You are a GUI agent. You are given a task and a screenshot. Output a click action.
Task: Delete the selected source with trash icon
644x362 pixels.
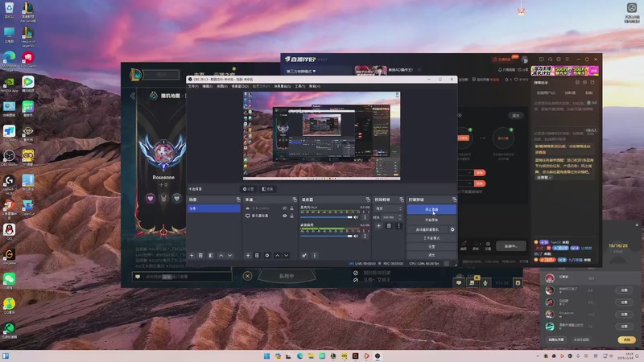(257, 255)
